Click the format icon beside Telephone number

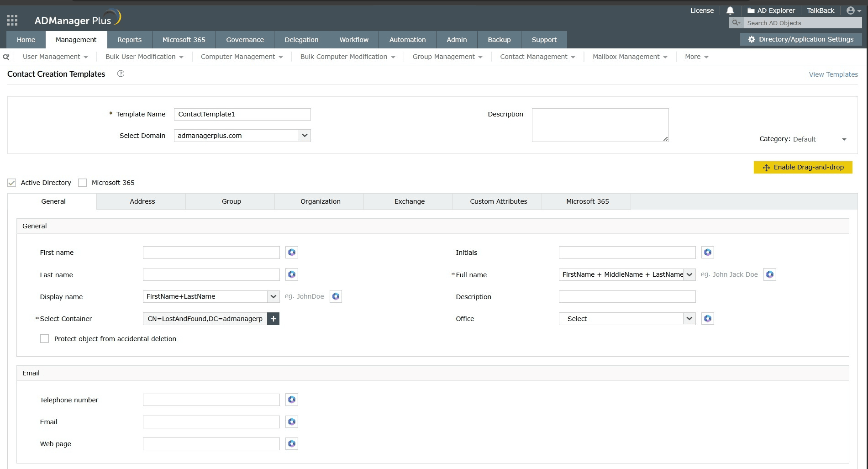[291, 399]
